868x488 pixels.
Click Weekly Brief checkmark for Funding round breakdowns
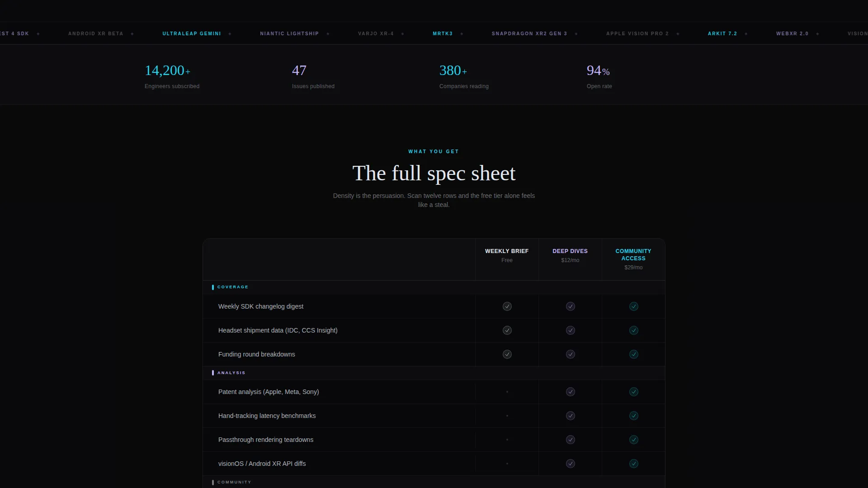(x=507, y=354)
